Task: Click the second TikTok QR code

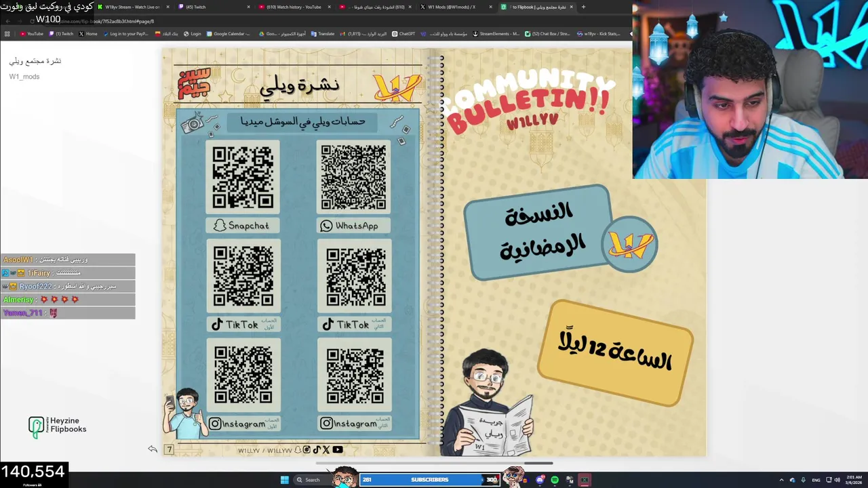Action: 355,276
